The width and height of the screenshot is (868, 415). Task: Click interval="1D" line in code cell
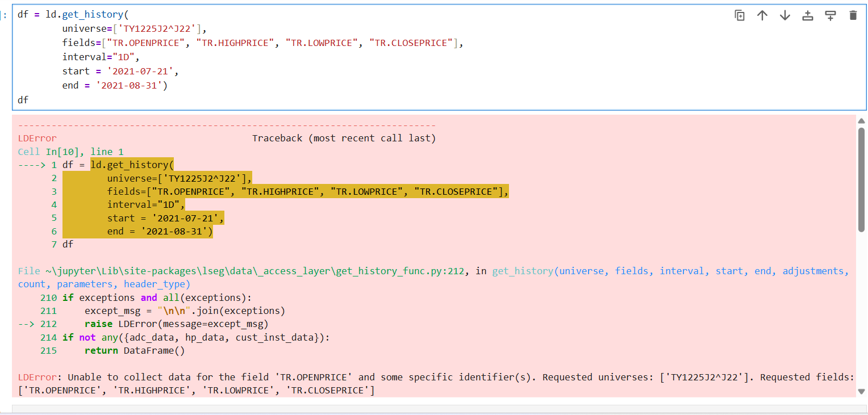101,57
